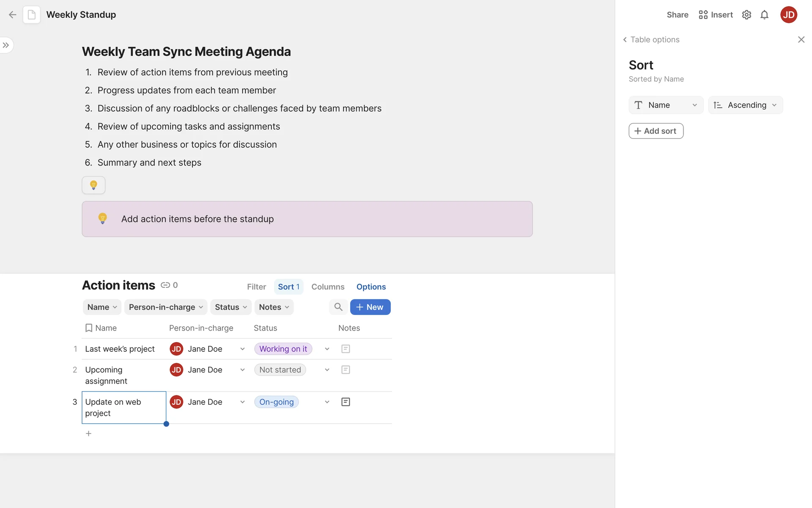Click the JD user avatar in top bar

[x=788, y=15]
